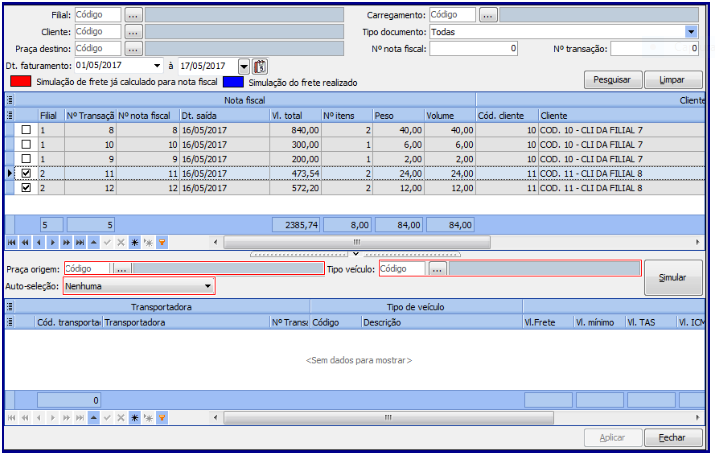
Task: Click the Vl.Frete column header
Action: [x=548, y=322]
